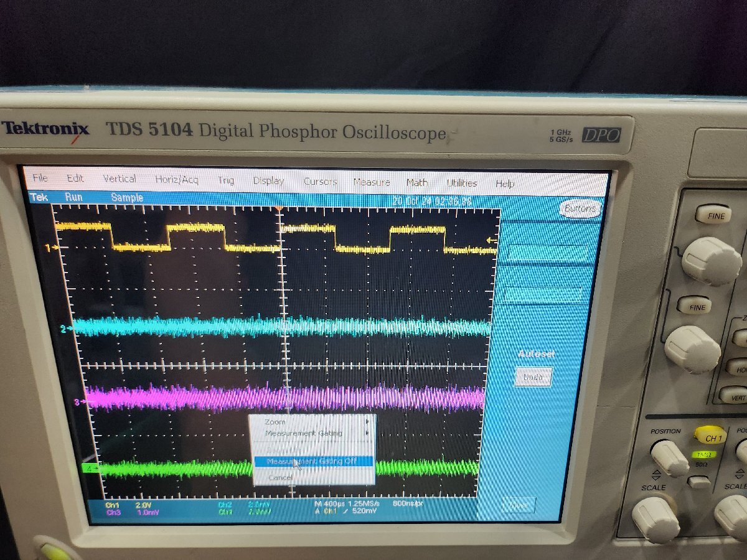This screenshot has height=560, width=747.
Task: Open the Math menu
Action: pyautogui.click(x=417, y=183)
